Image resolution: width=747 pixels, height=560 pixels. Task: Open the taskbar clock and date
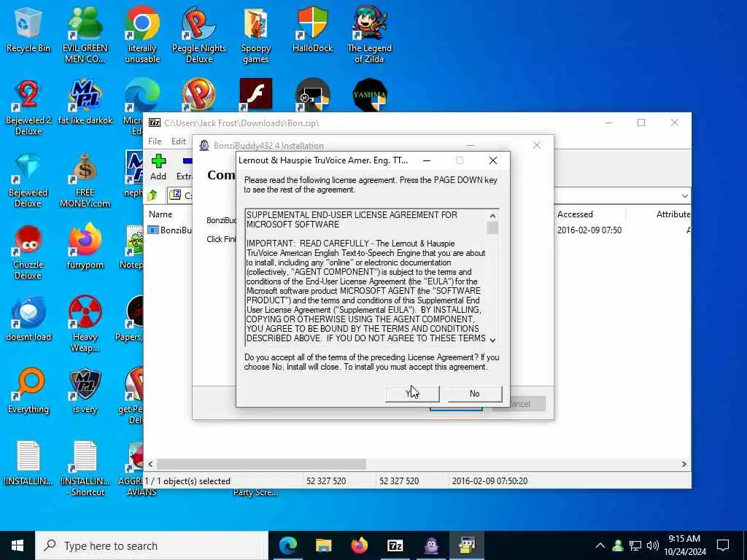pos(684,545)
